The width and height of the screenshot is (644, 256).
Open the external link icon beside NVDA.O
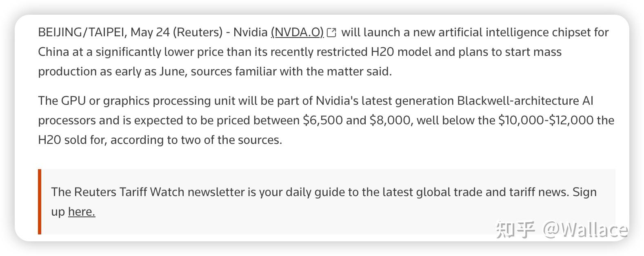(332, 33)
